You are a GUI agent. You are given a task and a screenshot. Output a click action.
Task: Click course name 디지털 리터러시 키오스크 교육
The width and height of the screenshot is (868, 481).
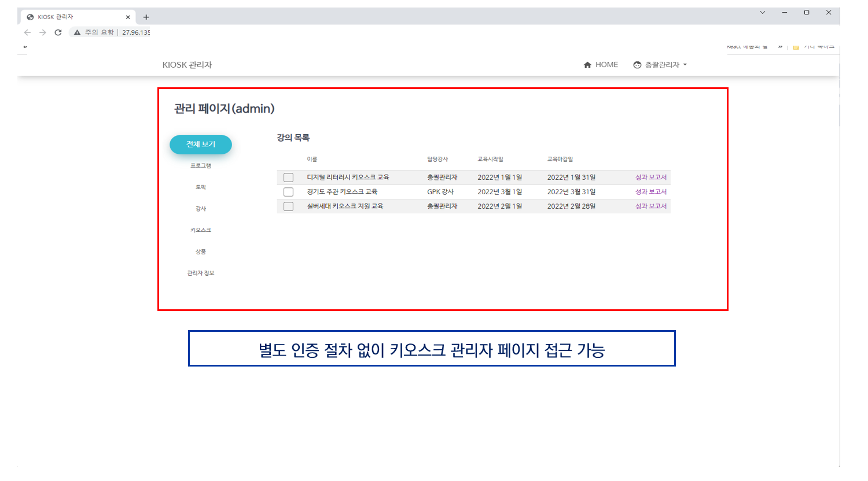[348, 177]
